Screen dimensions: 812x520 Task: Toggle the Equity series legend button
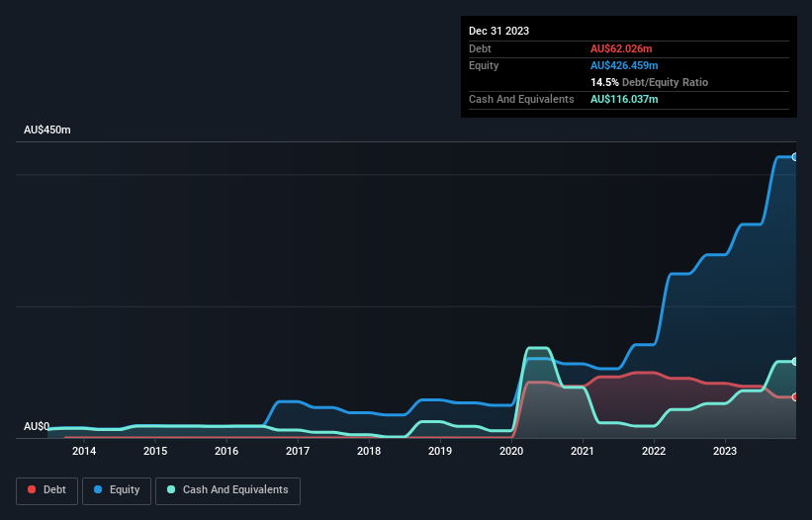[117, 490]
